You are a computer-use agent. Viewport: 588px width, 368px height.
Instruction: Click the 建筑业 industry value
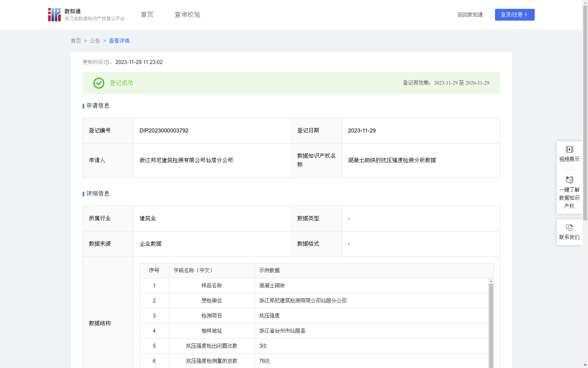coord(148,219)
